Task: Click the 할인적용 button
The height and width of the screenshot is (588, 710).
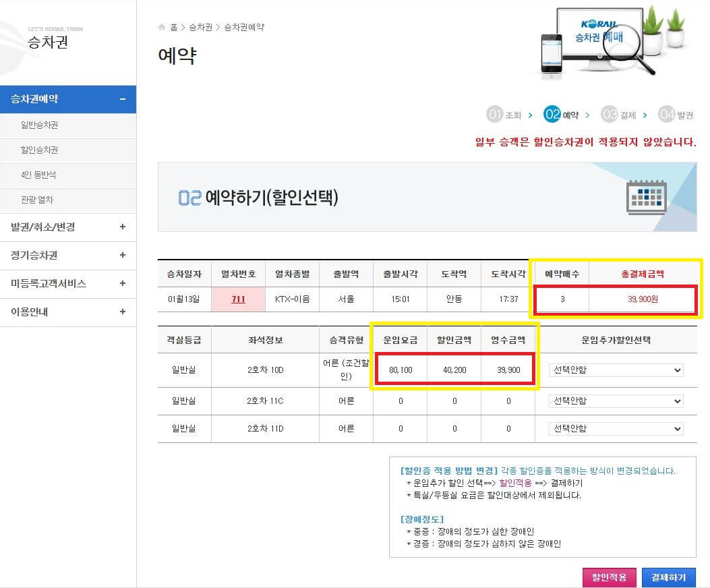Action: pyautogui.click(x=609, y=577)
